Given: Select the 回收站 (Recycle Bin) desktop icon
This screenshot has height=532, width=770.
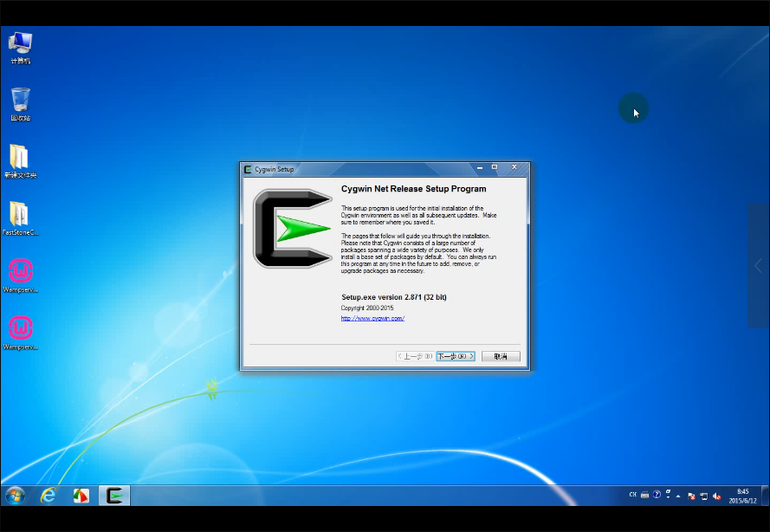Looking at the screenshot, I should (20, 104).
